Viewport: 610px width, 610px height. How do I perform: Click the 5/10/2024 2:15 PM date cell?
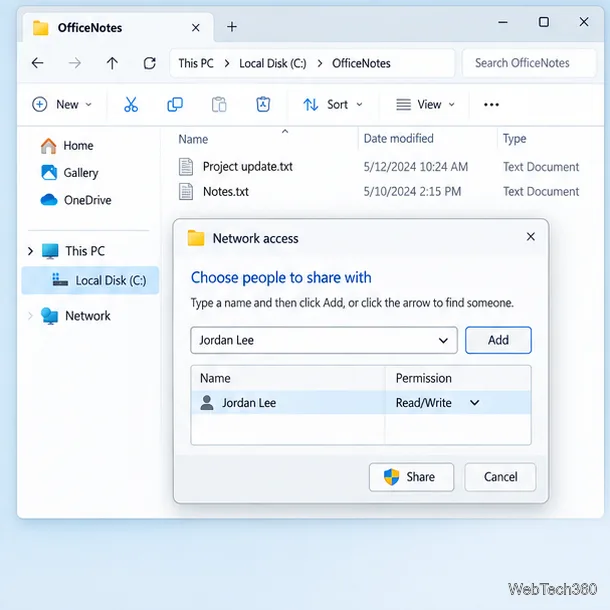pos(412,191)
